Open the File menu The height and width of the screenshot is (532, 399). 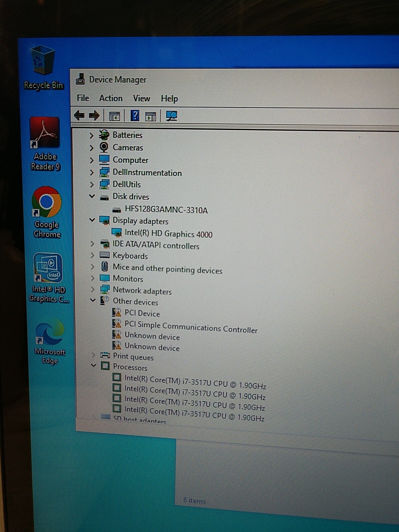[83, 98]
